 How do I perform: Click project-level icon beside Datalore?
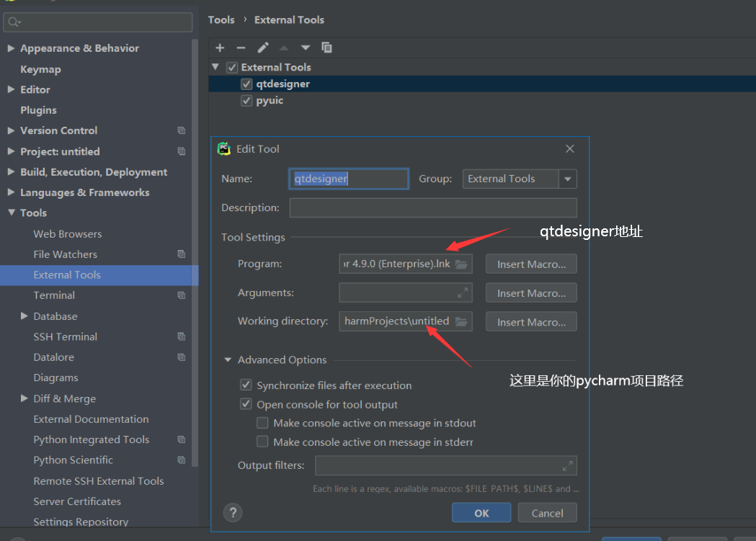[182, 357]
